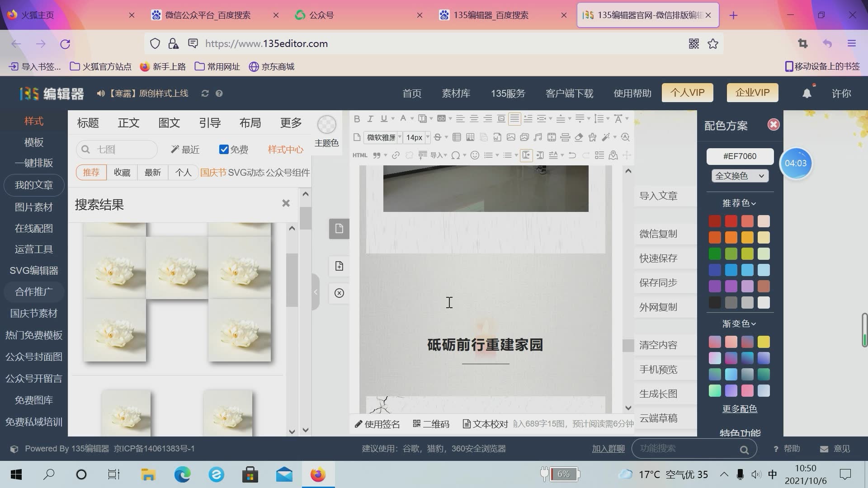Click the format brush icon
Screen dimensions: 868x488
(x=592, y=137)
